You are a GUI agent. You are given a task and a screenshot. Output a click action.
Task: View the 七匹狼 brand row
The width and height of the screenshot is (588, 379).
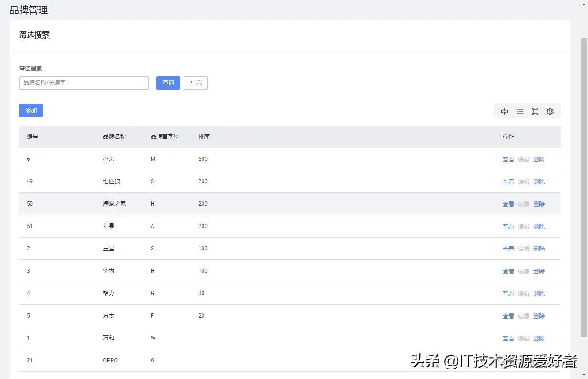pos(508,182)
